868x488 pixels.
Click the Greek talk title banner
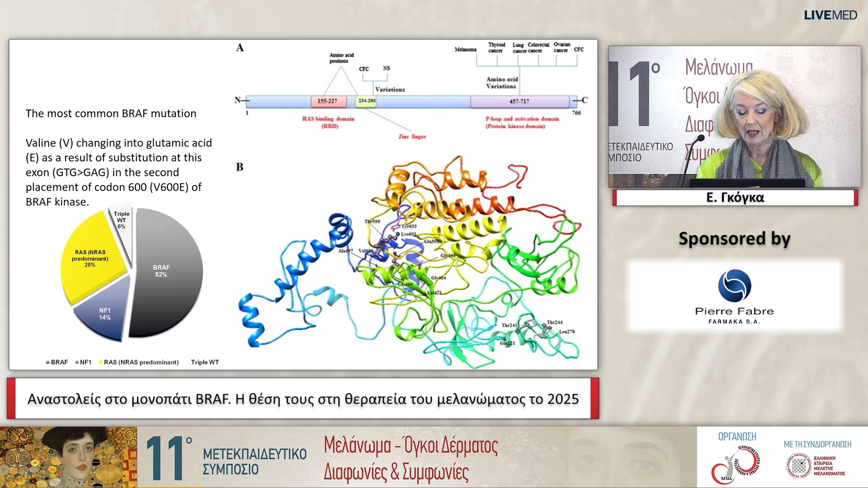303,399
